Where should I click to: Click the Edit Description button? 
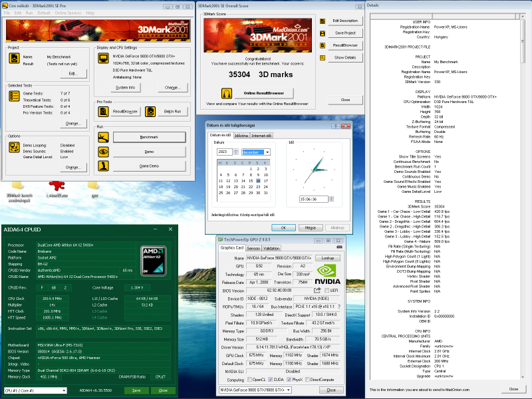pos(345,21)
